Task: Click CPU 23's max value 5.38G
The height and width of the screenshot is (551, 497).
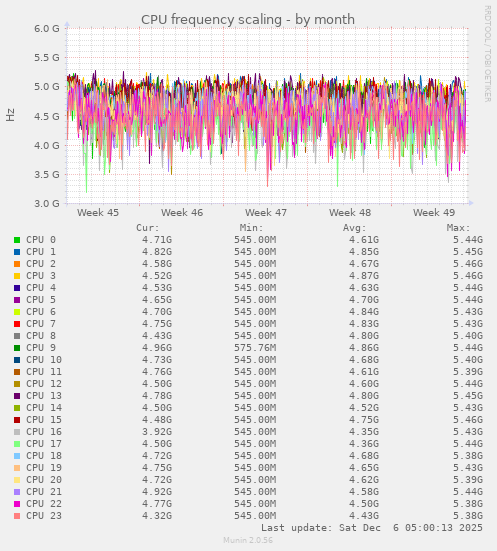Action: click(x=468, y=516)
